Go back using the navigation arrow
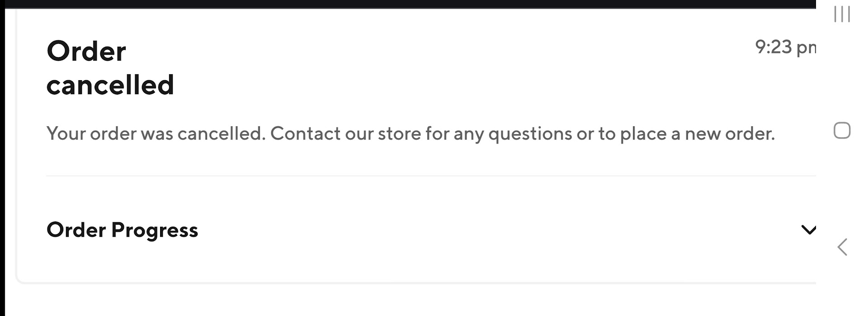The height and width of the screenshot is (316, 868). coord(842,247)
